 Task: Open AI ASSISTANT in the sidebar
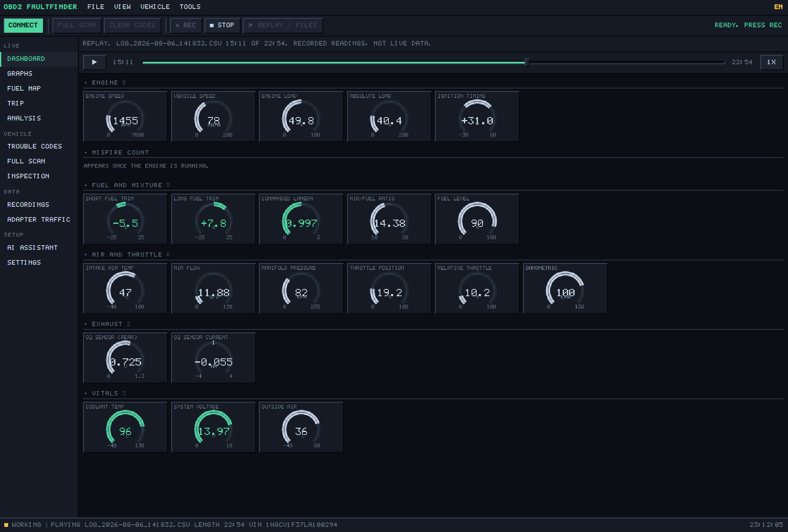pos(39,248)
